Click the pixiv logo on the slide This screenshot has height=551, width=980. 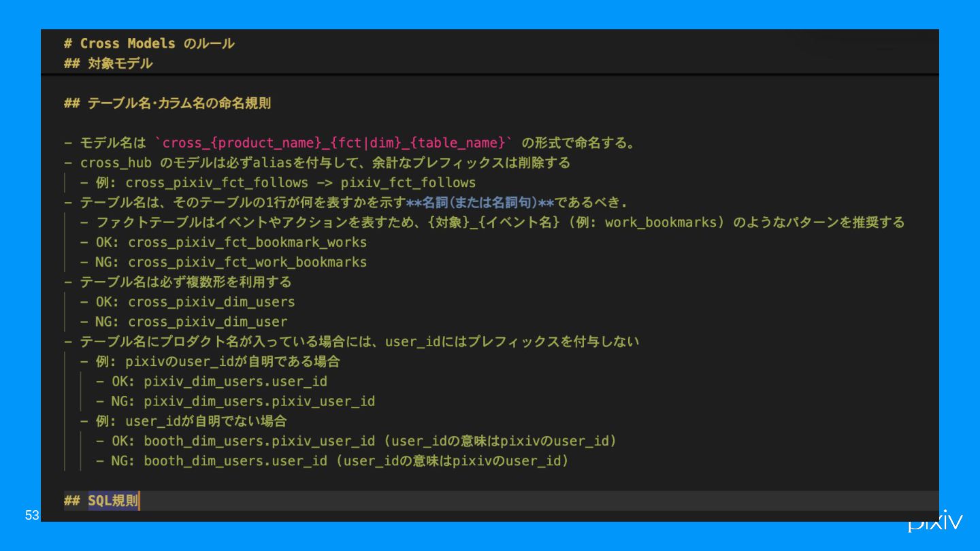(936, 522)
